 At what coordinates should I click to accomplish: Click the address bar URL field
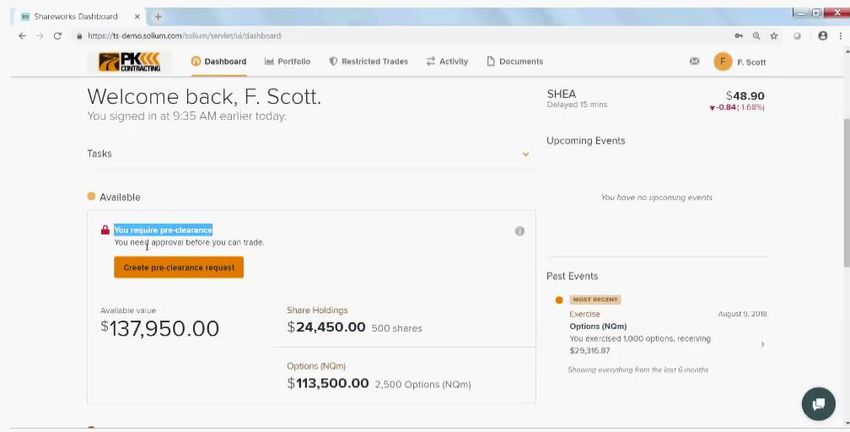point(401,36)
